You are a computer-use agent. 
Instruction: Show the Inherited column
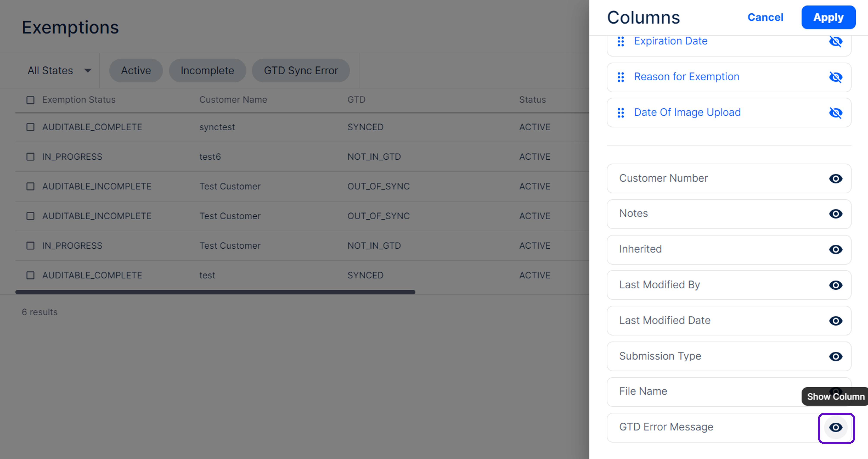click(x=835, y=250)
